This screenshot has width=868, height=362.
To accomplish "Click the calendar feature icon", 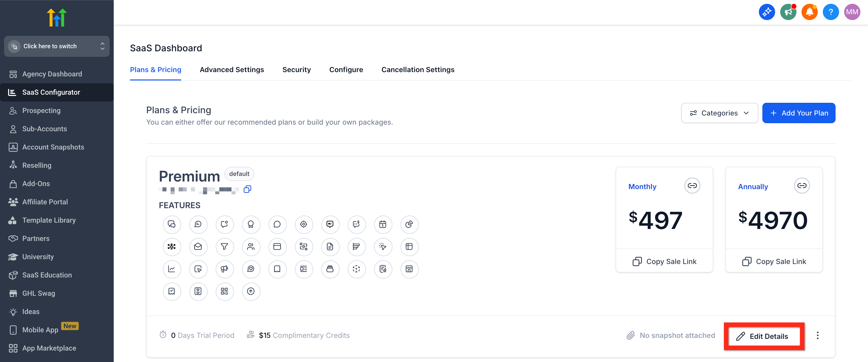I will click(383, 224).
